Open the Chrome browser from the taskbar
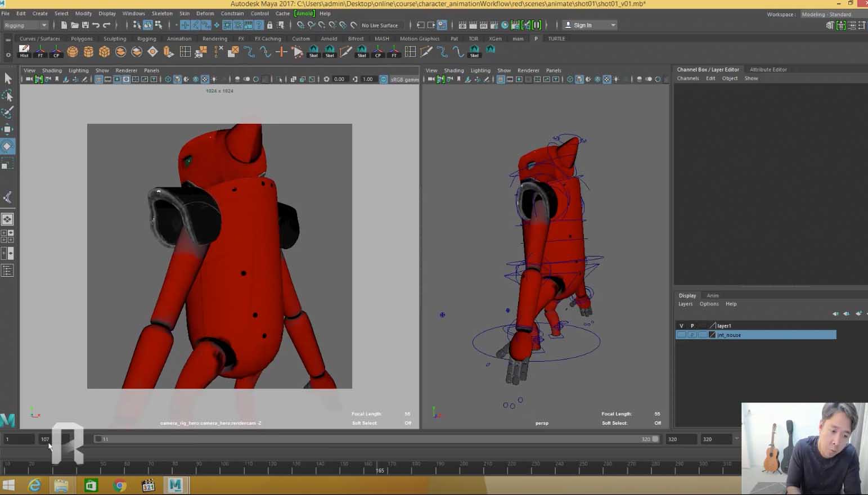Screen dimensions: 868x495 click(119, 485)
